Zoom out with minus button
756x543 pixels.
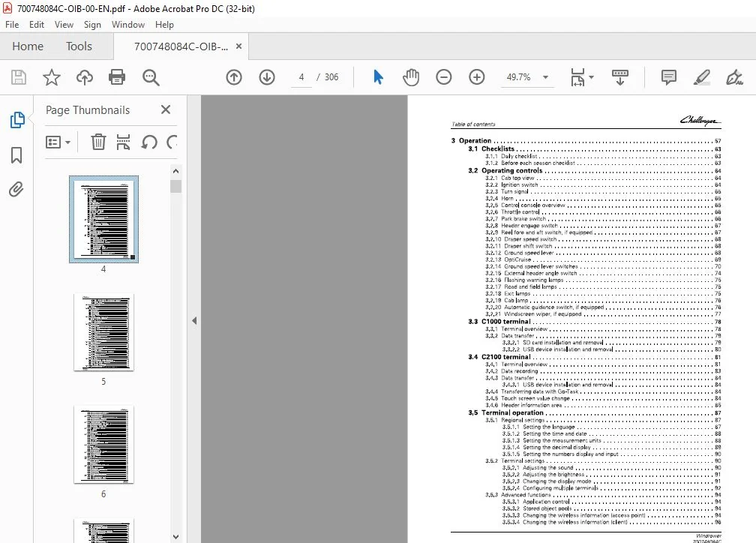[x=443, y=77]
